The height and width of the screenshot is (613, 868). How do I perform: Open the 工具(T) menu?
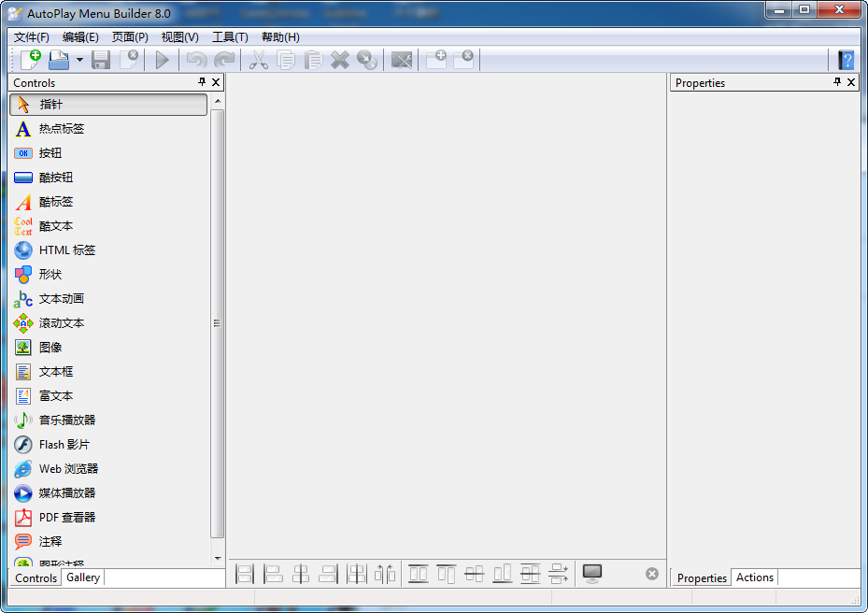coord(230,37)
